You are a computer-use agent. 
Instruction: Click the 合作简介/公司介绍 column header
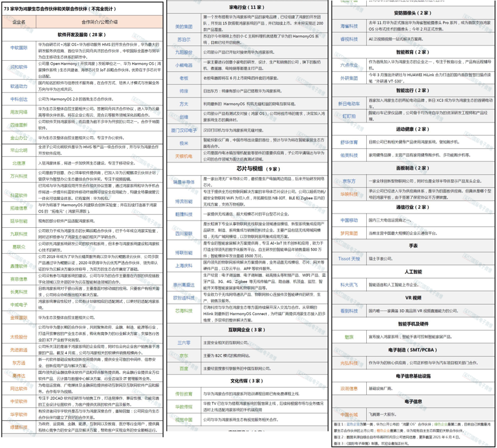(99, 22)
